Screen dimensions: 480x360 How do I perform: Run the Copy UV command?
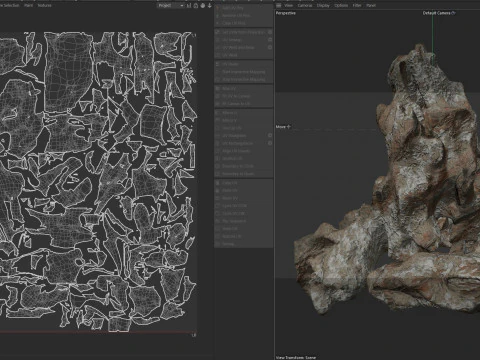click(x=243, y=183)
